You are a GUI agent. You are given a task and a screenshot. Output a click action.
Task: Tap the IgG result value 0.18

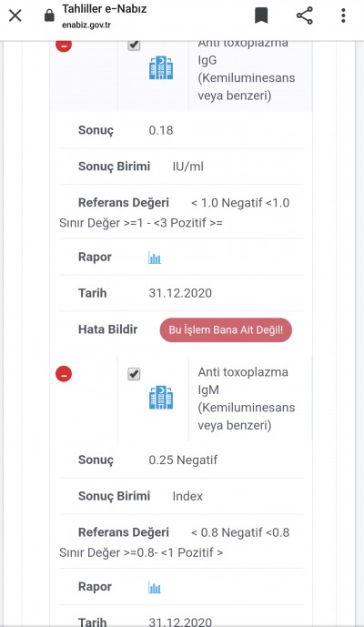[161, 130]
